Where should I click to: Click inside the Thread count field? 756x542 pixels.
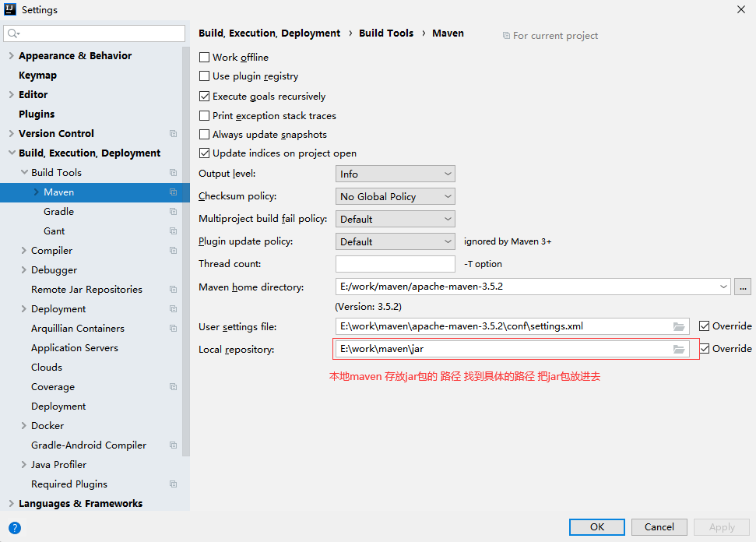coord(396,264)
